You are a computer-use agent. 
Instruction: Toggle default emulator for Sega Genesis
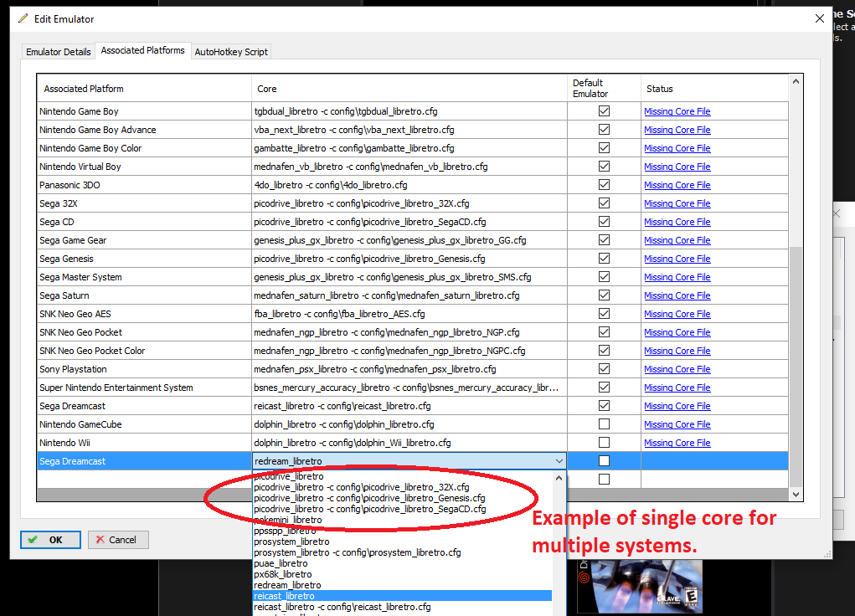604,259
